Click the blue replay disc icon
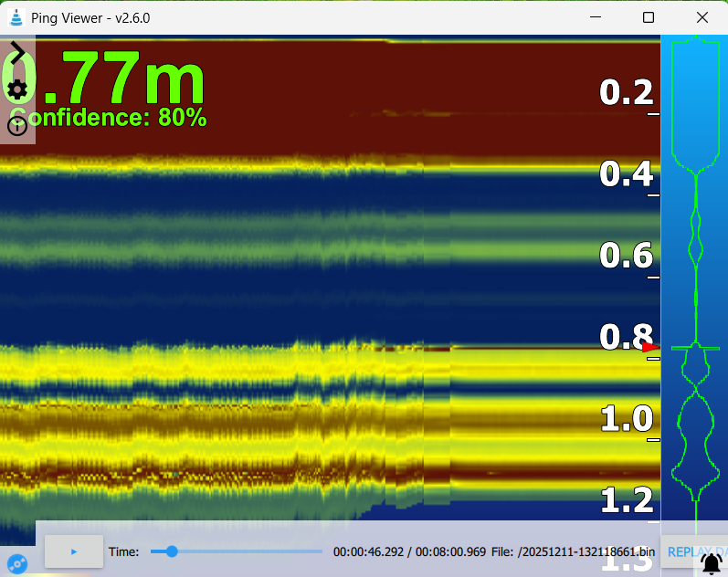 point(16,562)
